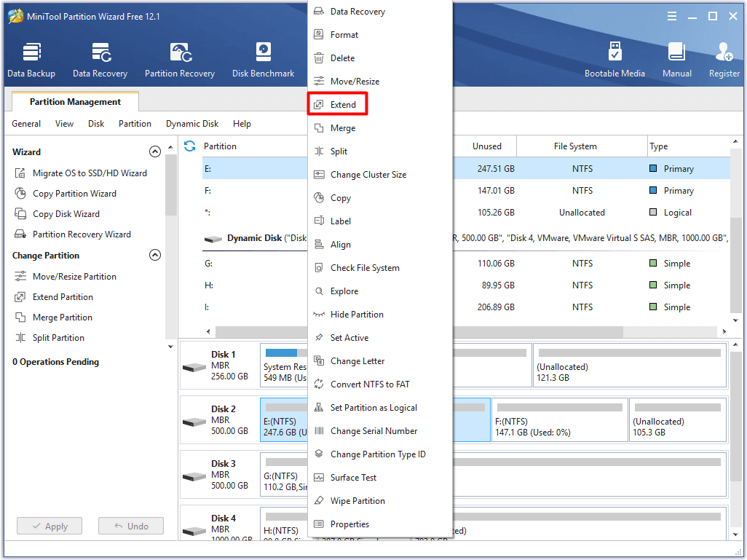The image size is (747, 560).
Task: Choose Label in the context menu
Action: [380, 221]
